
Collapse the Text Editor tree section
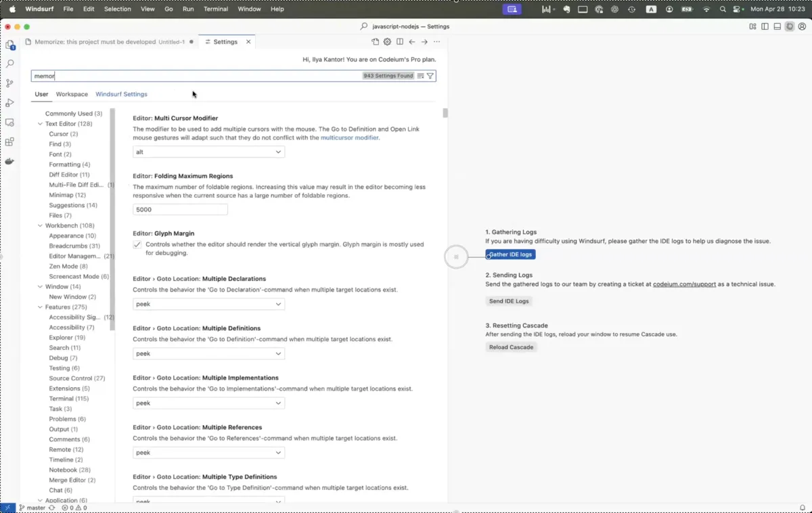tap(40, 124)
